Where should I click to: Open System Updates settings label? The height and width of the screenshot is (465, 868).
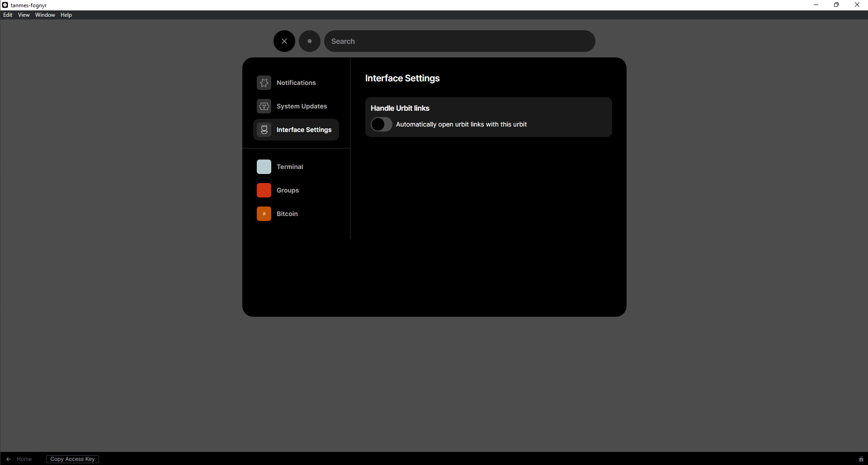click(302, 106)
